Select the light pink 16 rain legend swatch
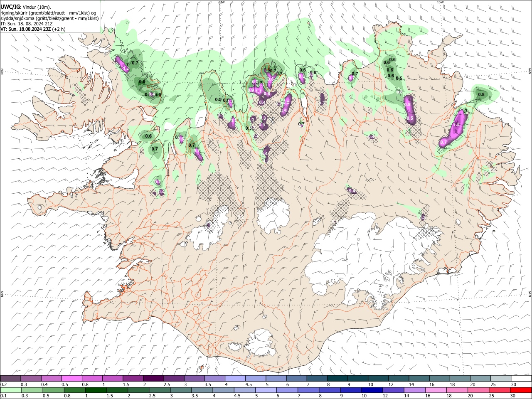This screenshot has height=399, width=532. 436,390
